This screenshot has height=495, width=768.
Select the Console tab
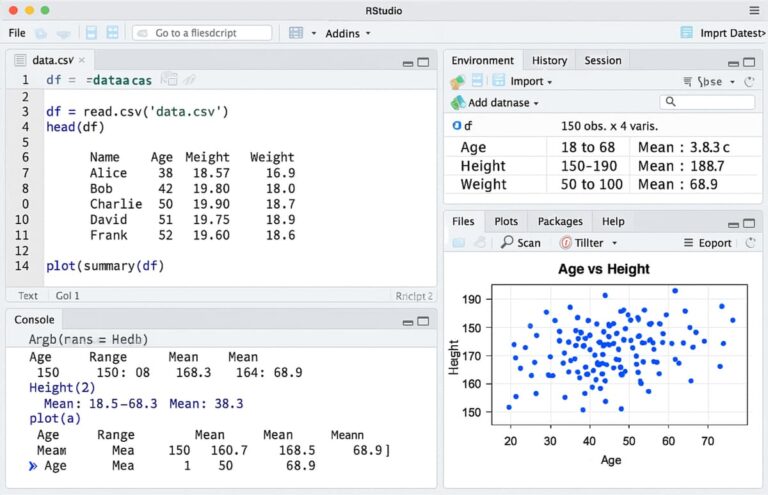pos(34,320)
